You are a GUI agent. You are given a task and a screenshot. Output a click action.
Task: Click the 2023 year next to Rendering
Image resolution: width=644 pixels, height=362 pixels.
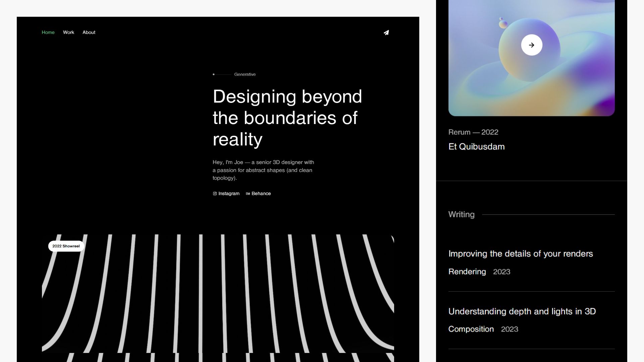click(501, 272)
